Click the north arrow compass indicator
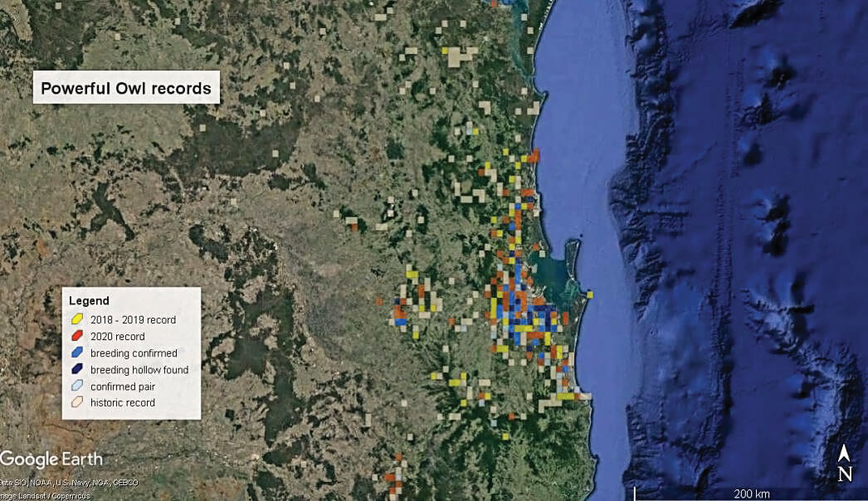The width and height of the screenshot is (868, 501). click(844, 463)
